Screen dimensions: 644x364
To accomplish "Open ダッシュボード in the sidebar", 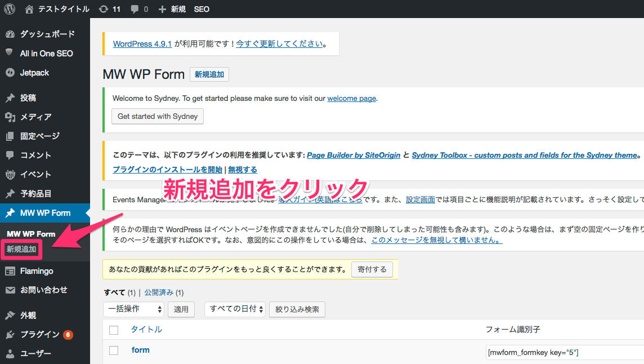I will click(48, 34).
